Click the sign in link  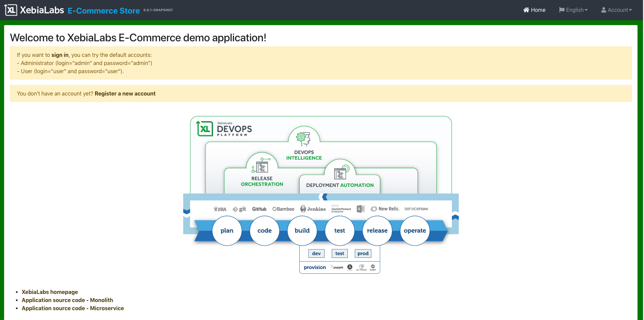[x=60, y=55]
